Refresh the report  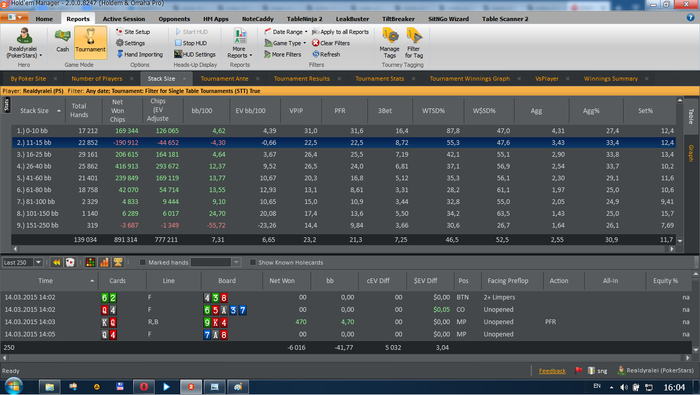click(x=326, y=54)
